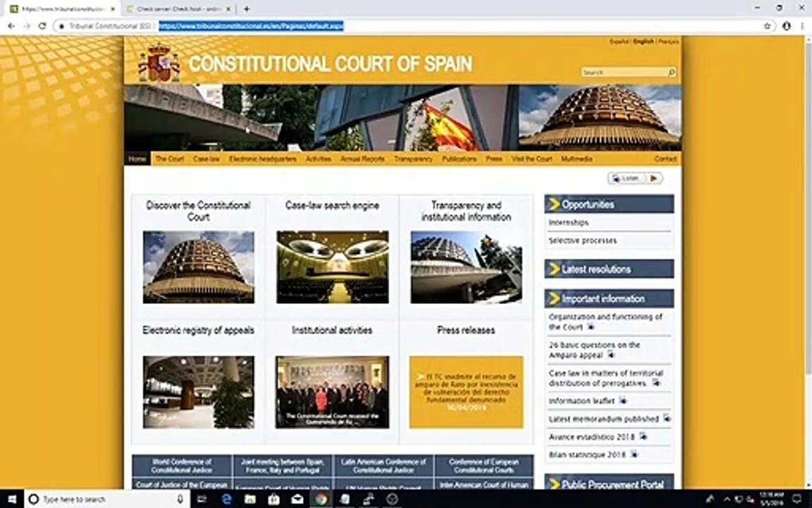
Task: Open Latin American Conference of Constitutional Justice
Action: [x=383, y=466]
